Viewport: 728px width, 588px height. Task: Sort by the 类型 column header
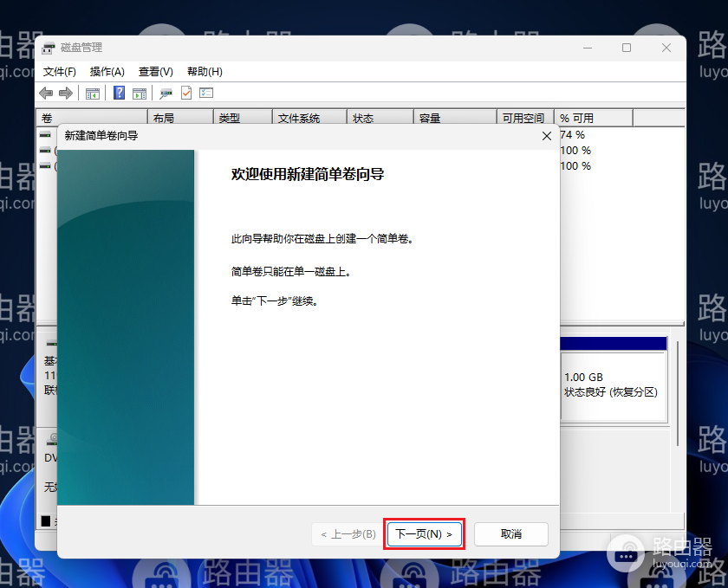tap(243, 119)
